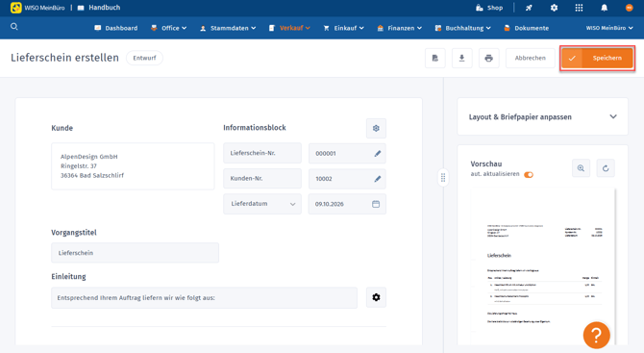This screenshot has width=644, height=353.
Task: Open the Einkauf menu
Action: click(x=344, y=28)
